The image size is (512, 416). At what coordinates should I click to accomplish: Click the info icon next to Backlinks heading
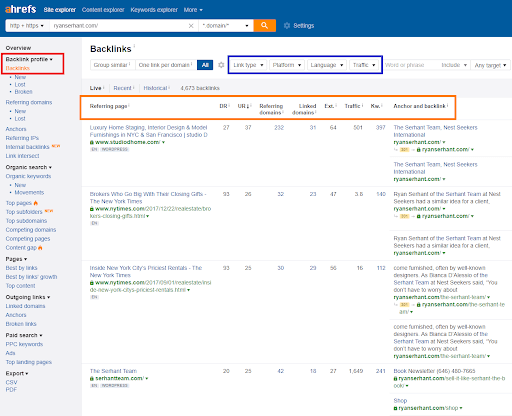coord(134,46)
